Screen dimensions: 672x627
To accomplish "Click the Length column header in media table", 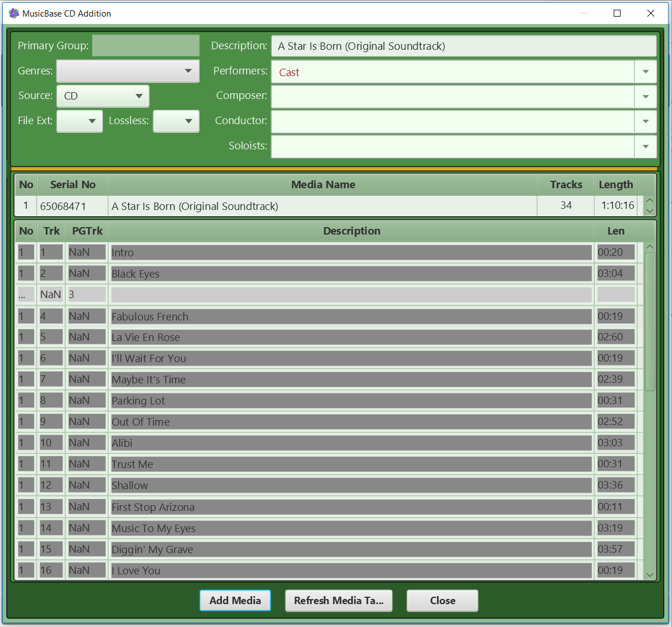I will [x=615, y=185].
